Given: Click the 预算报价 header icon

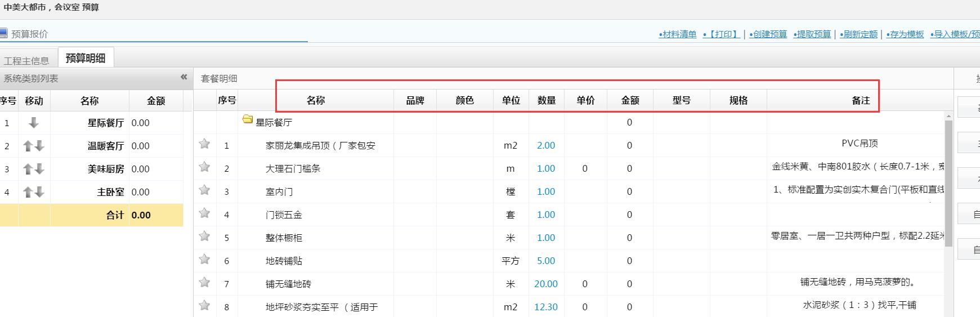Looking at the screenshot, I should [x=4, y=34].
